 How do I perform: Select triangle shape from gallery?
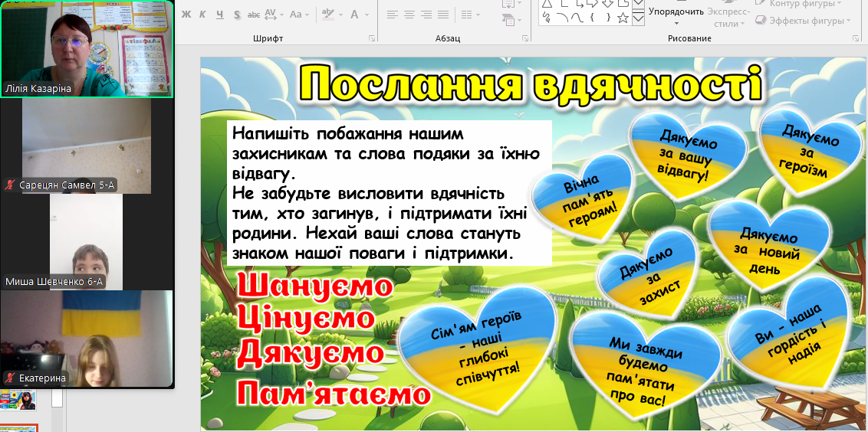[547, 3]
